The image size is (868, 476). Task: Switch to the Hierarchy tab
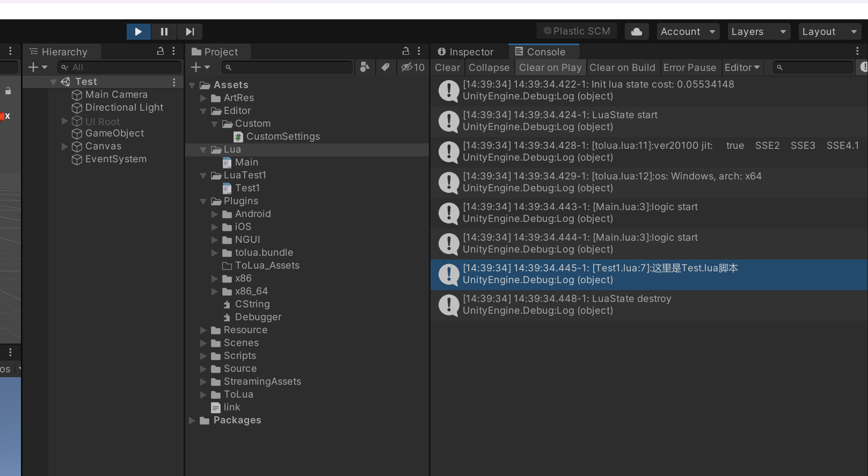click(62, 52)
